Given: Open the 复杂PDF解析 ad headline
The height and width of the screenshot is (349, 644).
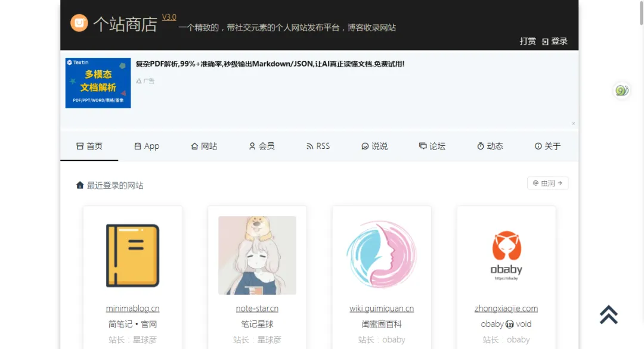Looking at the screenshot, I should [x=270, y=64].
